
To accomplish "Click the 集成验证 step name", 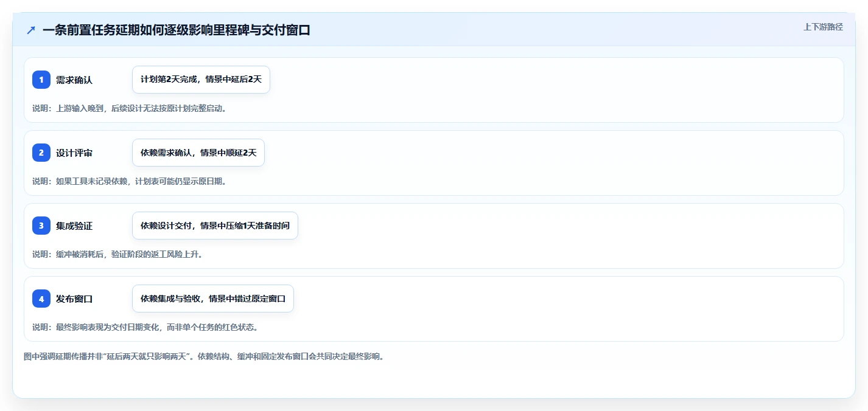I will pyautogui.click(x=74, y=226).
